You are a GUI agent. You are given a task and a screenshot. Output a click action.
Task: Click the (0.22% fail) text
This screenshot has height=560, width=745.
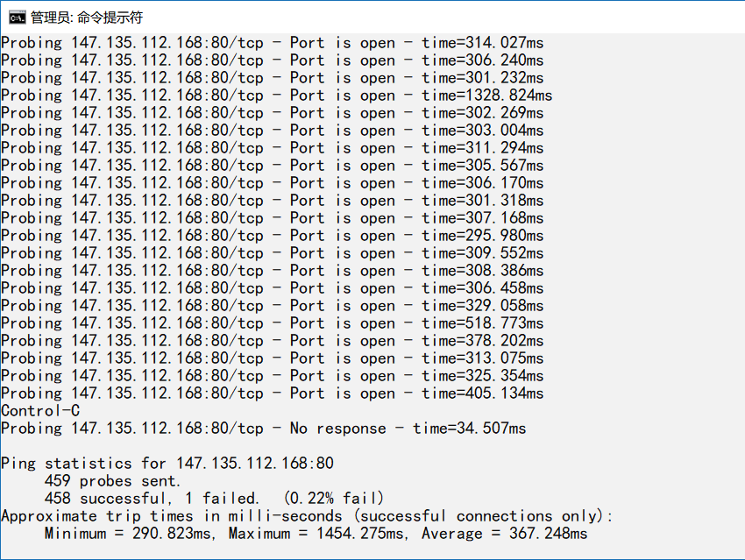pyautogui.click(x=333, y=499)
